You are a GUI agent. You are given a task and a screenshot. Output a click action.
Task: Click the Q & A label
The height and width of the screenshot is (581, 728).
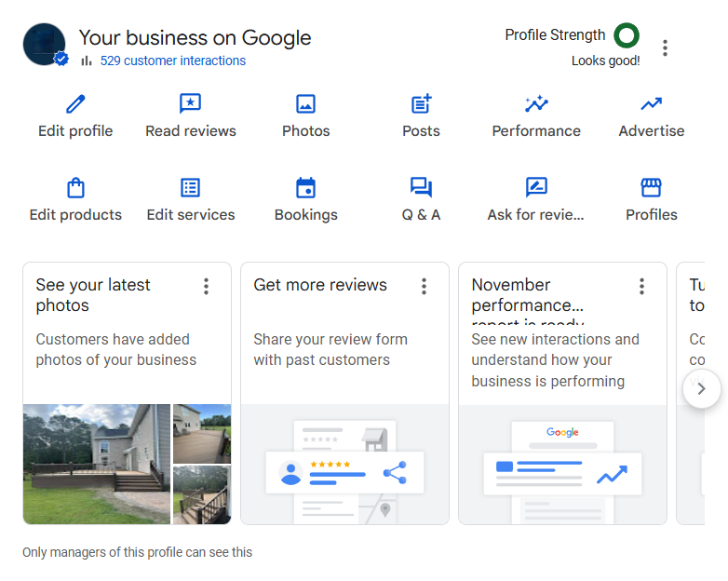click(x=421, y=214)
